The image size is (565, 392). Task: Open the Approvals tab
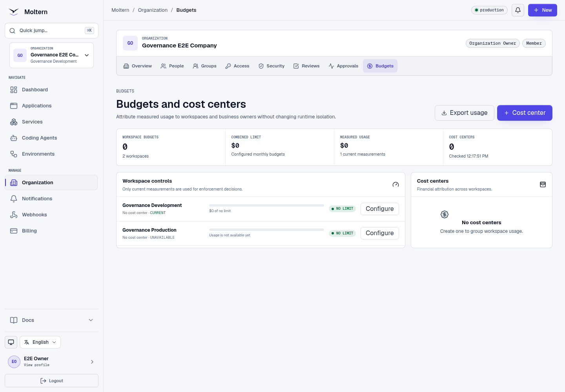point(343,66)
